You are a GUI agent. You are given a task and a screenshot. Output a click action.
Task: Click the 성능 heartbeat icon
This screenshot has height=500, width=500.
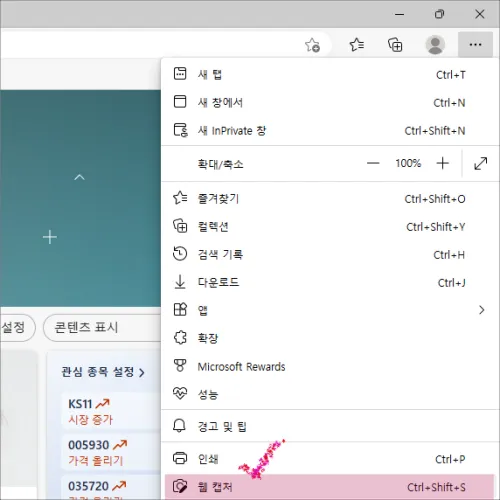pos(180,394)
